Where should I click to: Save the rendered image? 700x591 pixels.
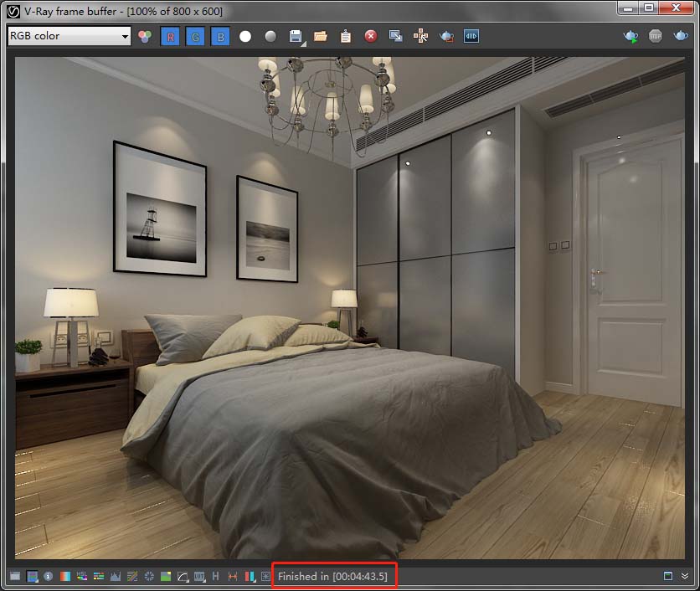[x=296, y=36]
